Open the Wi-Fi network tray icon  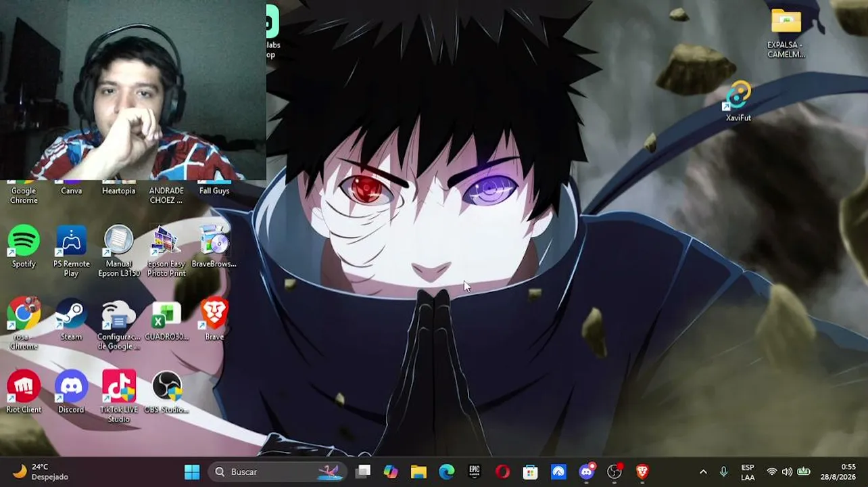coord(772,472)
